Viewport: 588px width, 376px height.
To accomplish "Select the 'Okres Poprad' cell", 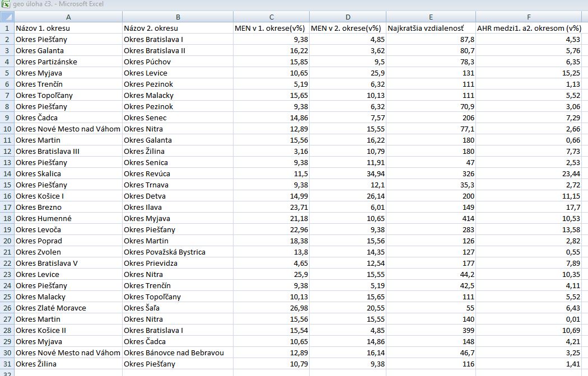I will (x=68, y=241).
